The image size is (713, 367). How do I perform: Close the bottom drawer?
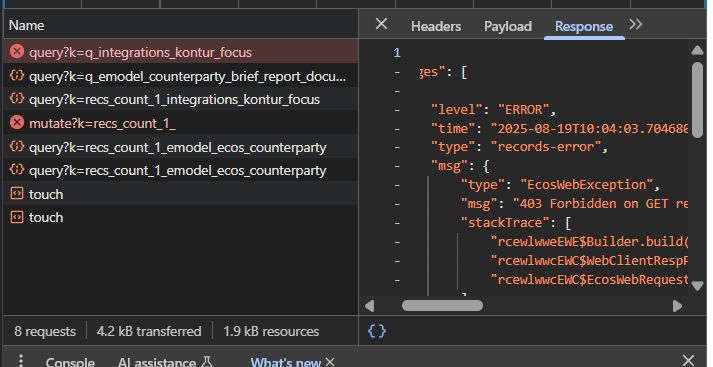[688, 361]
